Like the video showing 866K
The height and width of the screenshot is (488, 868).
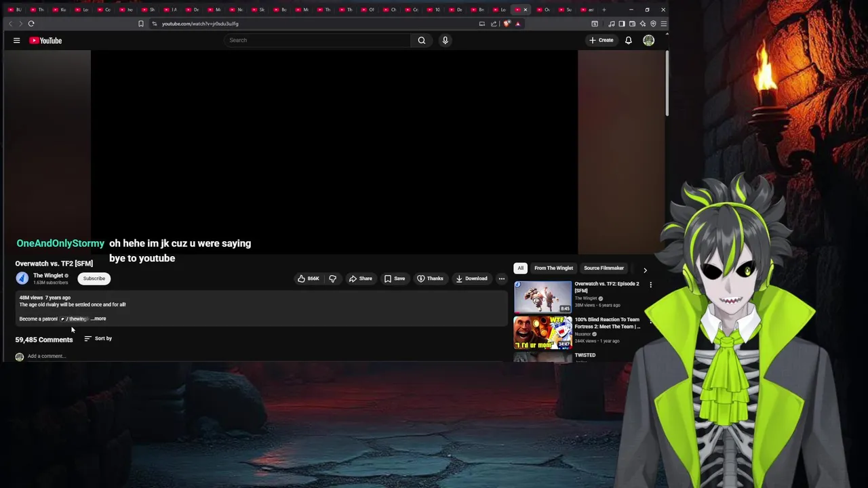[x=309, y=279]
